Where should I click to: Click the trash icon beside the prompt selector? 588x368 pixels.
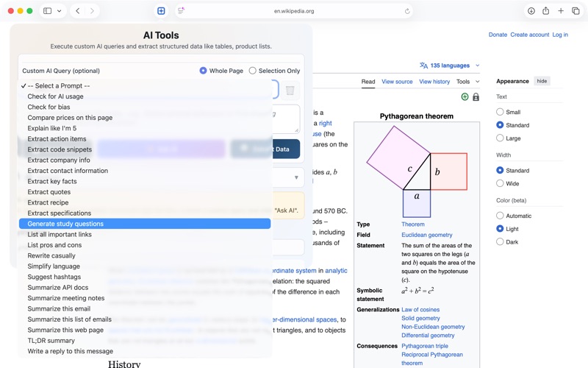pyautogui.click(x=290, y=91)
